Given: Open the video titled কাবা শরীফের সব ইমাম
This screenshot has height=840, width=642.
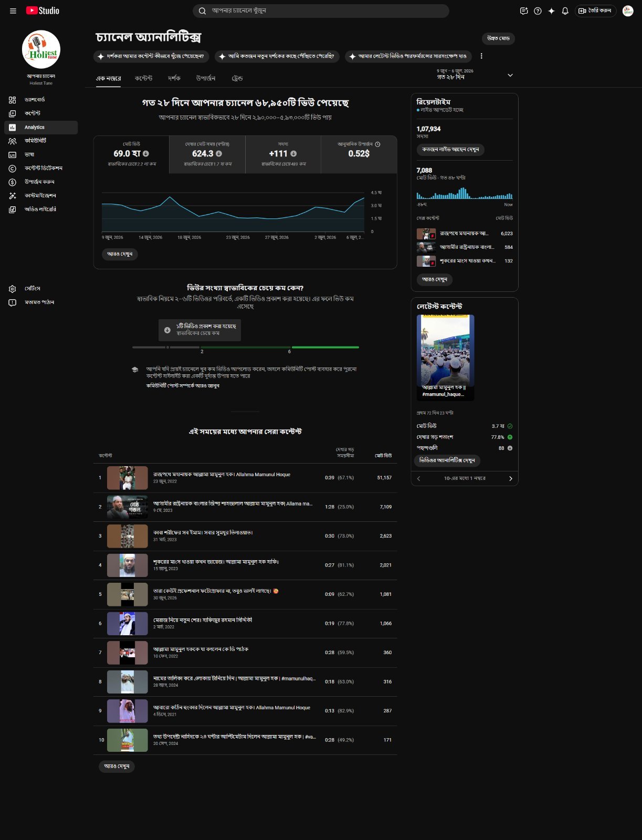Looking at the screenshot, I should coord(203,532).
